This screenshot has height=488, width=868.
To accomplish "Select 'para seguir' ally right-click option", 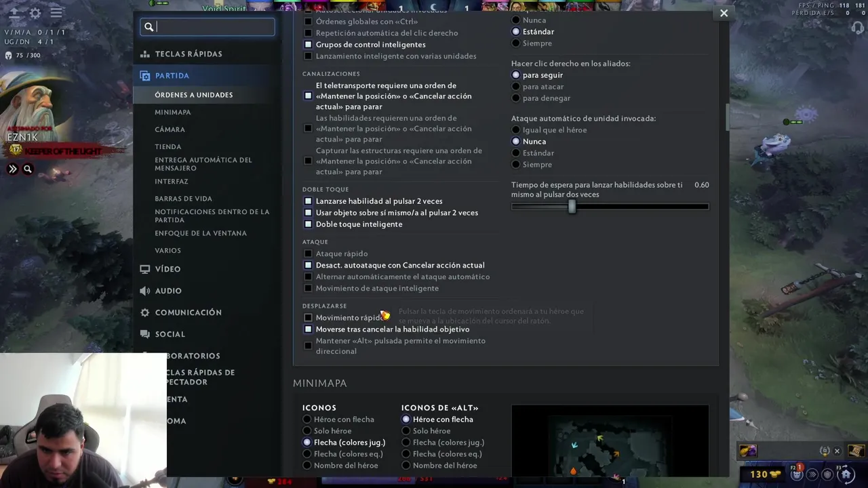I will click(x=516, y=75).
